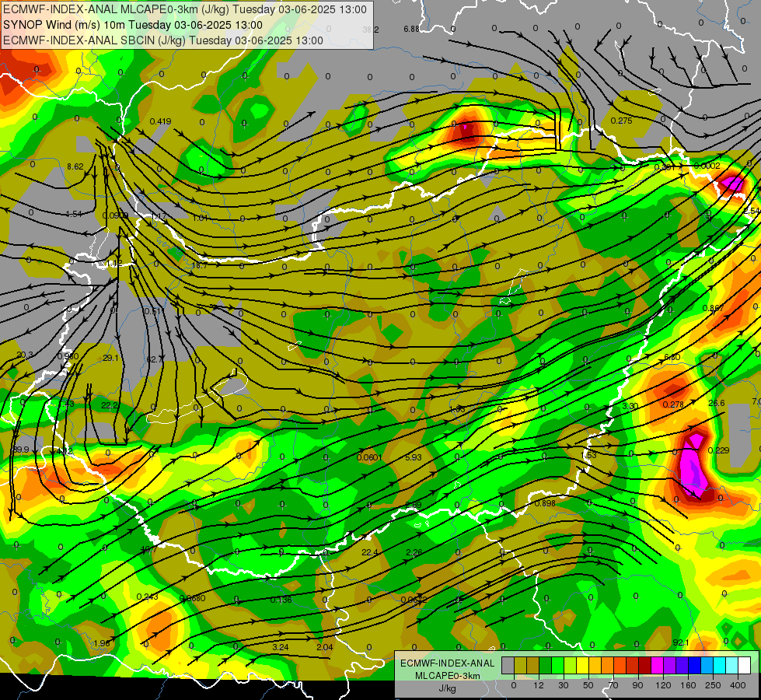Viewport: 761px width, 700px height.
Task: Click the bright green legend swatch
Action: (557, 665)
